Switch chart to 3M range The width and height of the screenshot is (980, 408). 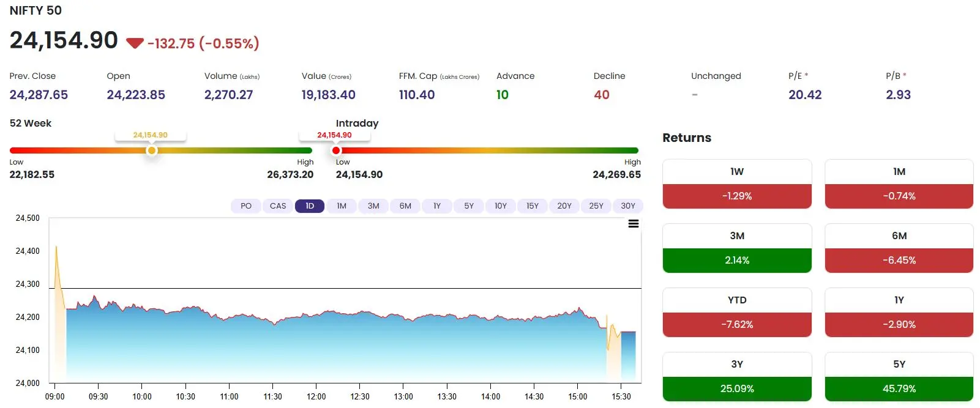pos(373,206)
